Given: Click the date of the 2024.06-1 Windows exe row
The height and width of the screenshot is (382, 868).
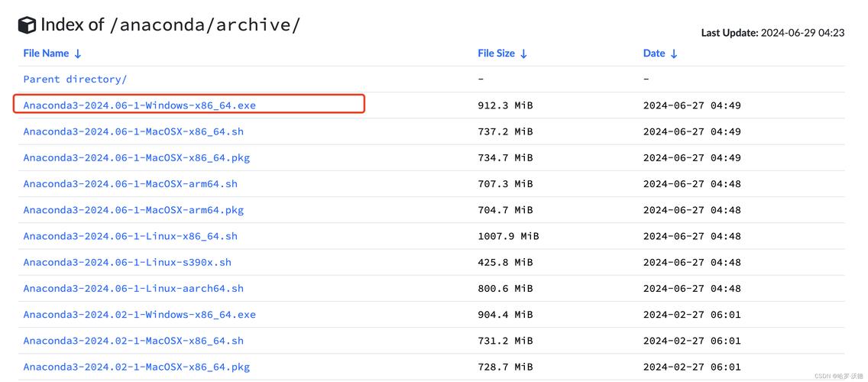Looking at the screenshot, I should pyautogui.click(x=692, y=105).
